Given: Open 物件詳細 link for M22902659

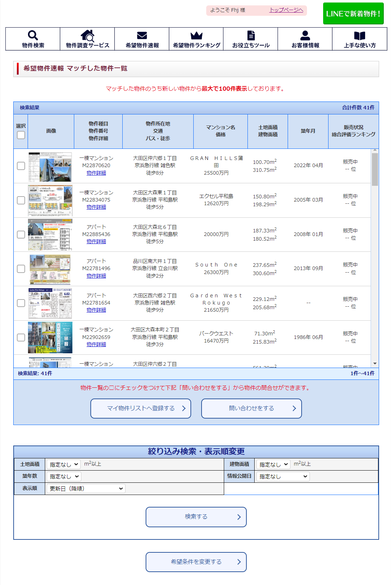Looking at the screenshot, I should [96, 344].
